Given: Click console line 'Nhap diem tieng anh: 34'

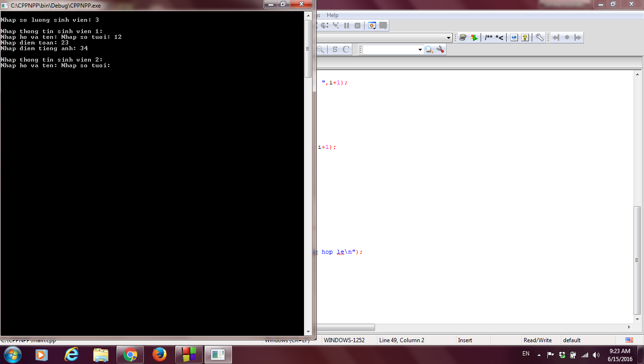Looking at the screenshot, I should click(45, 48).
